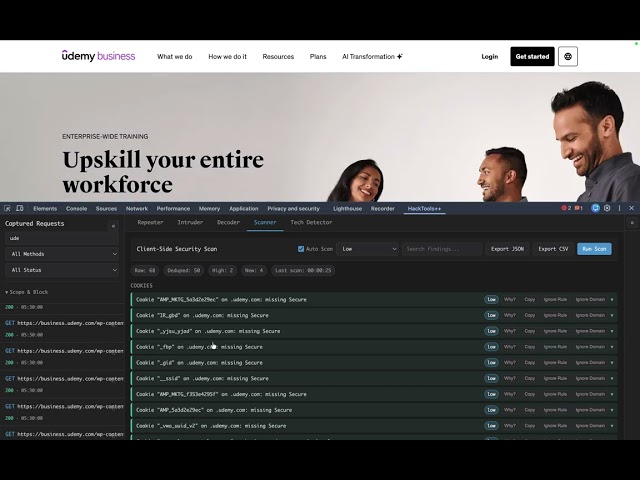Open the All Methods dropdown
Screen dimensions: 640x480
click(62, 254)
